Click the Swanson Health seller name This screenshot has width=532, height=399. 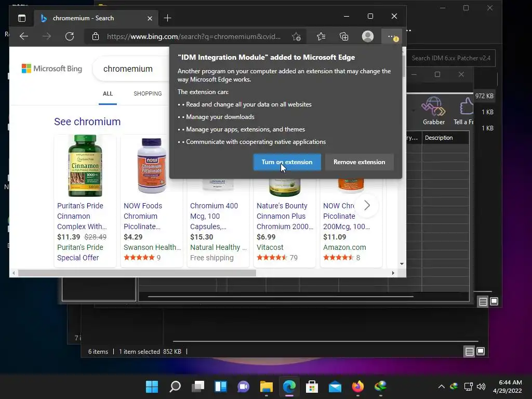[152, 247]
